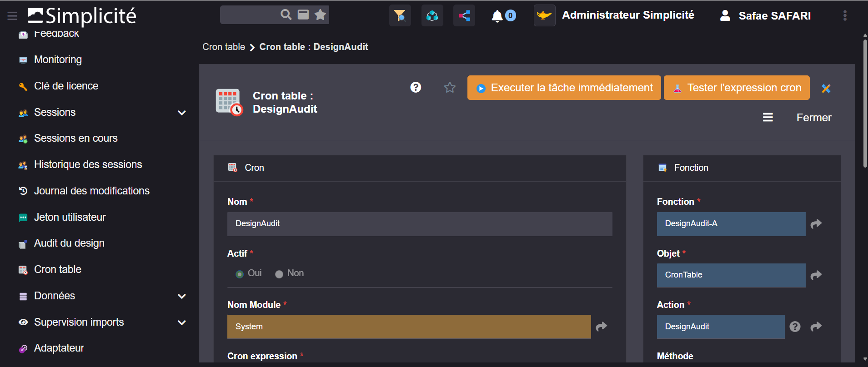The image size is (868, 367).
Task: Click the module cubes icon in header
Action: pyautogui.click(x=432, y=16)
